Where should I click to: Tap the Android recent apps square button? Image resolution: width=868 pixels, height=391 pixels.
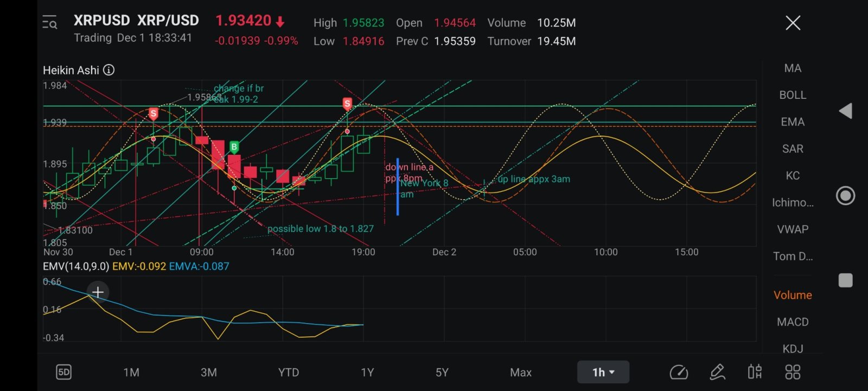click(x=845, y=280)
